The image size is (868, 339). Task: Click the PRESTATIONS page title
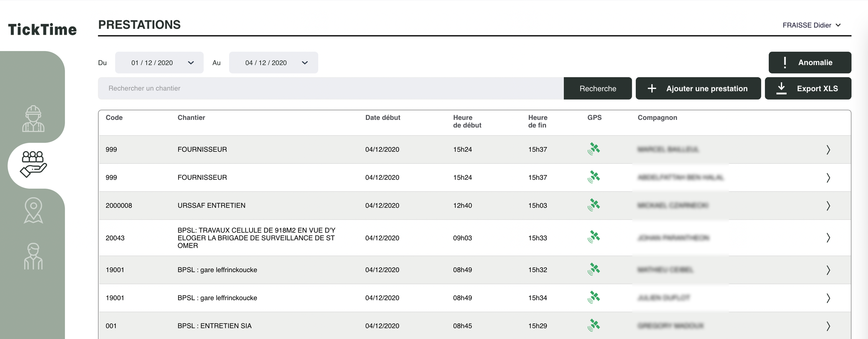139,24
